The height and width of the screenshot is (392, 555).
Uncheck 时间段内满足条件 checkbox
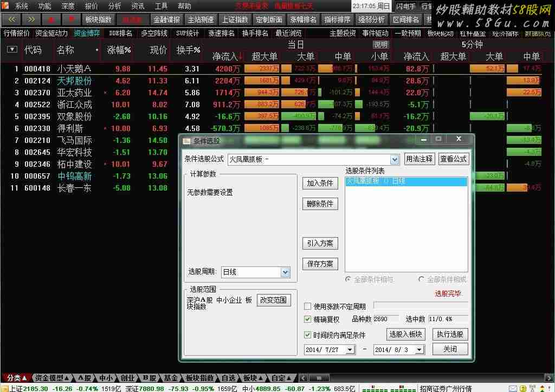pyautogui.click(x=308, y=335)
